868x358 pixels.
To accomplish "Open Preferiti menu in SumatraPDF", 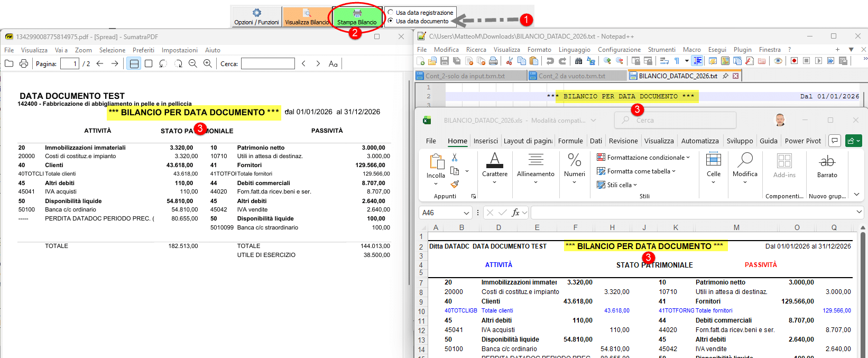I will (143, 50).
